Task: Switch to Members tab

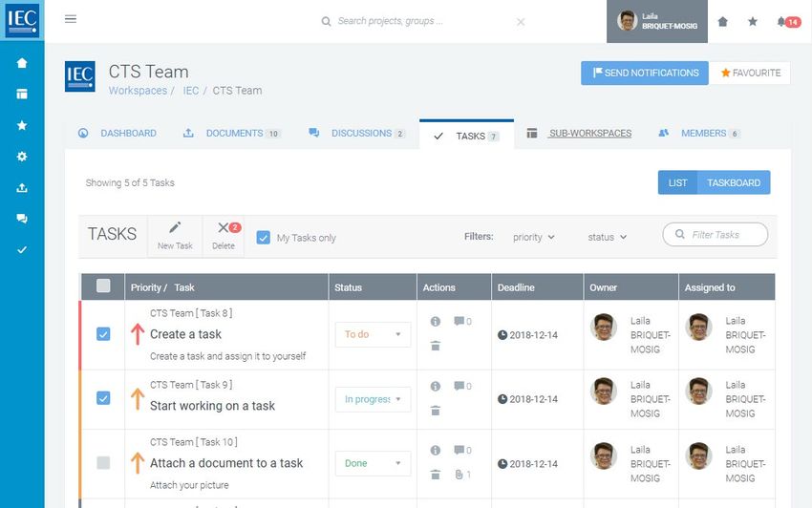Action: (x=699, y=134)
